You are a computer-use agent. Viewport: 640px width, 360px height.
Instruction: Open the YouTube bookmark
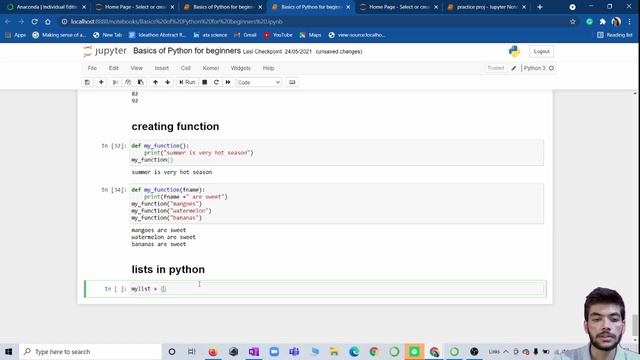(x=278, y=35)
